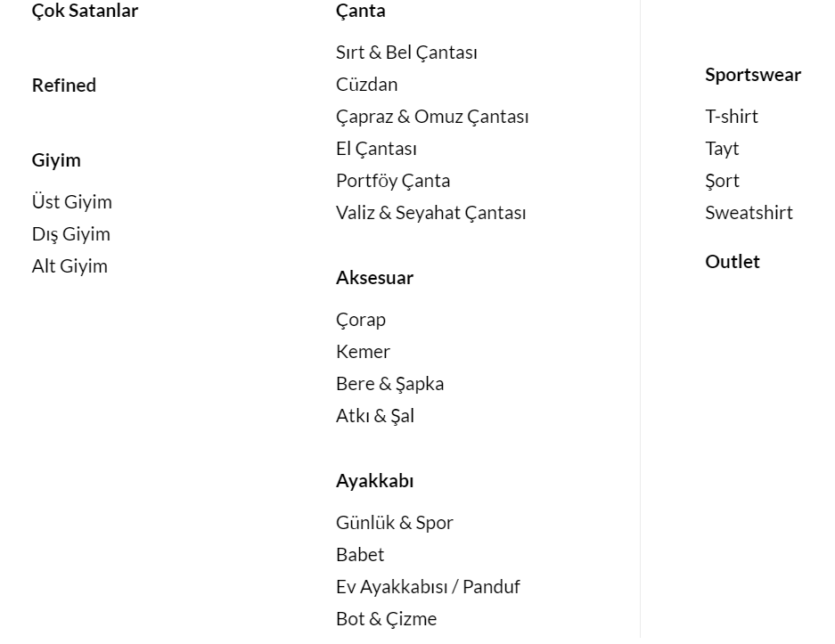Viewport: 835px width, 644px height.
Task: Select Tayt under Sportswear
Action: [x=722, y=149]
